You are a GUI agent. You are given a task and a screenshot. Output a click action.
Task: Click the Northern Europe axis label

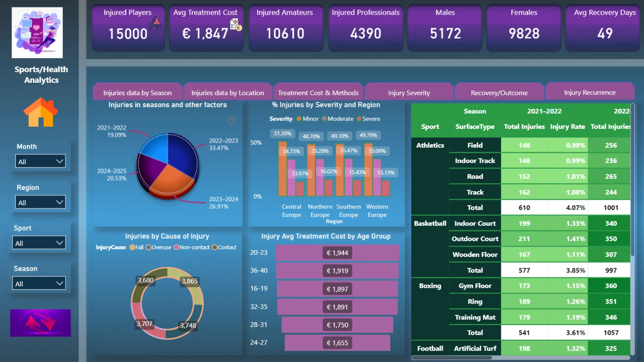point(320,210)
